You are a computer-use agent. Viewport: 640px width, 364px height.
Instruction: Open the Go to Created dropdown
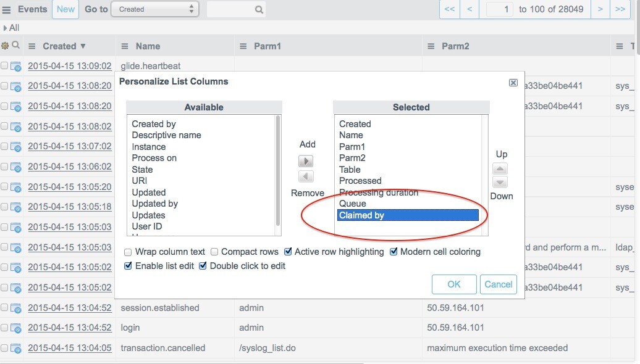[x=154, y=9]
